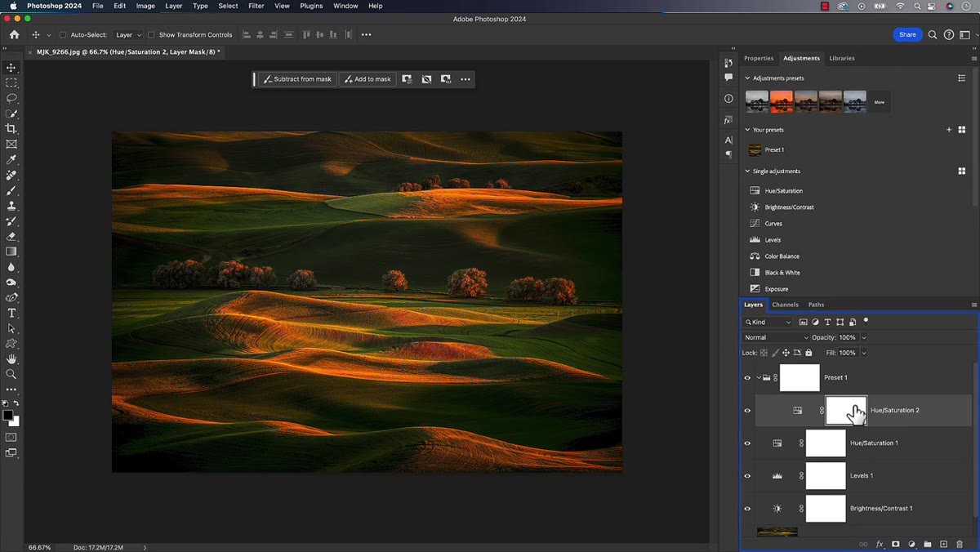Toggle visibility of Hue/Saturation 2 layer
This screenshot has height=552, width=980.
coord(747,410)
